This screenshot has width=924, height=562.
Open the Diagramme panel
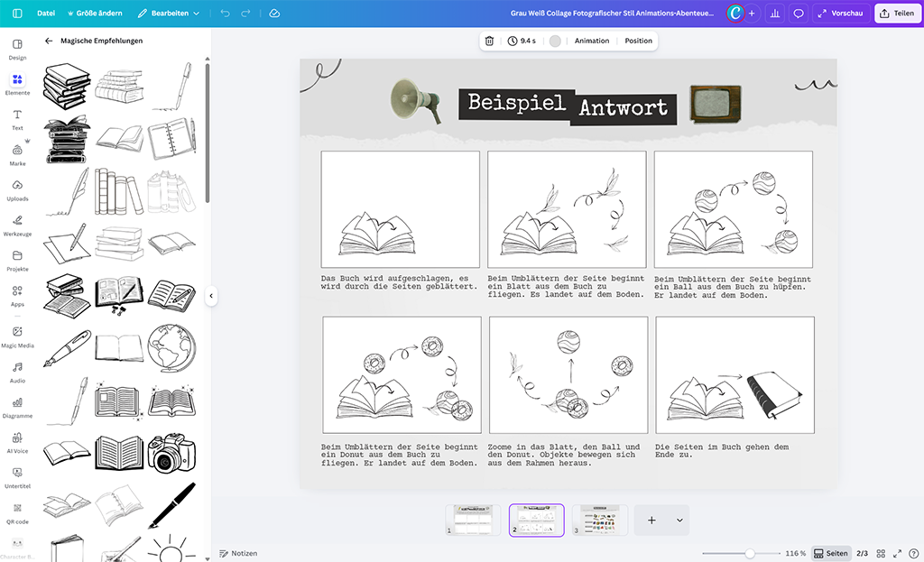tap(17, 408)
